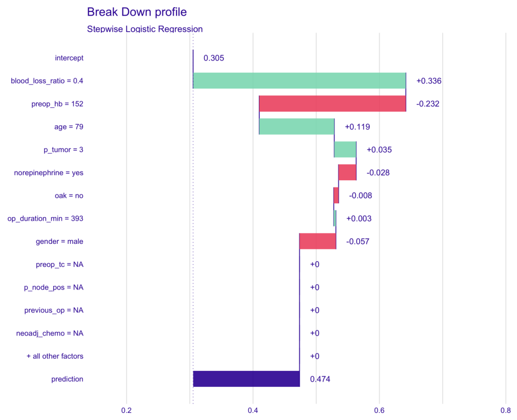Click the dark purple prediction bar
This screenshot has width=517, height=420.
tap(246, 379)
